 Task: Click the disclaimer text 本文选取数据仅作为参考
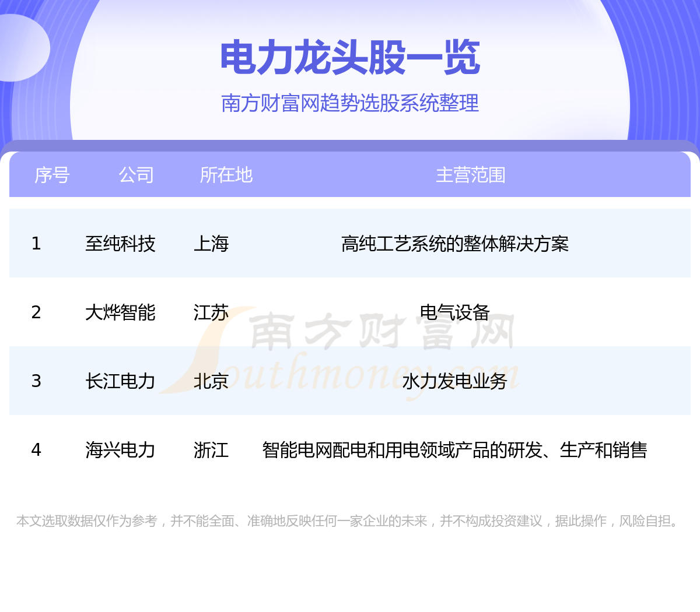coord(87,520)
